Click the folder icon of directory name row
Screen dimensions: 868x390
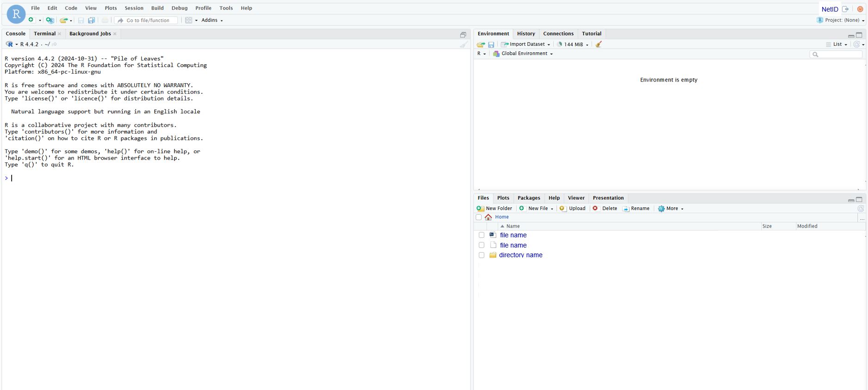[493, 255]
